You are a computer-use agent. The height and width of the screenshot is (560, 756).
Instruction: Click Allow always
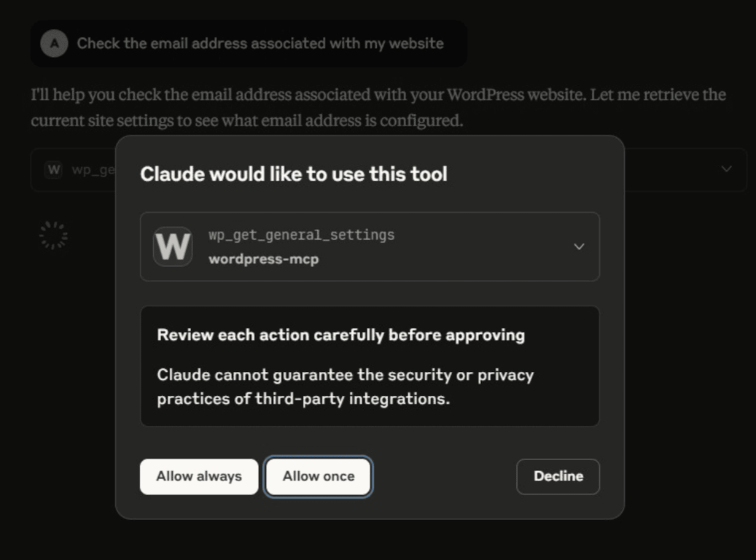(x=198, y=476)
